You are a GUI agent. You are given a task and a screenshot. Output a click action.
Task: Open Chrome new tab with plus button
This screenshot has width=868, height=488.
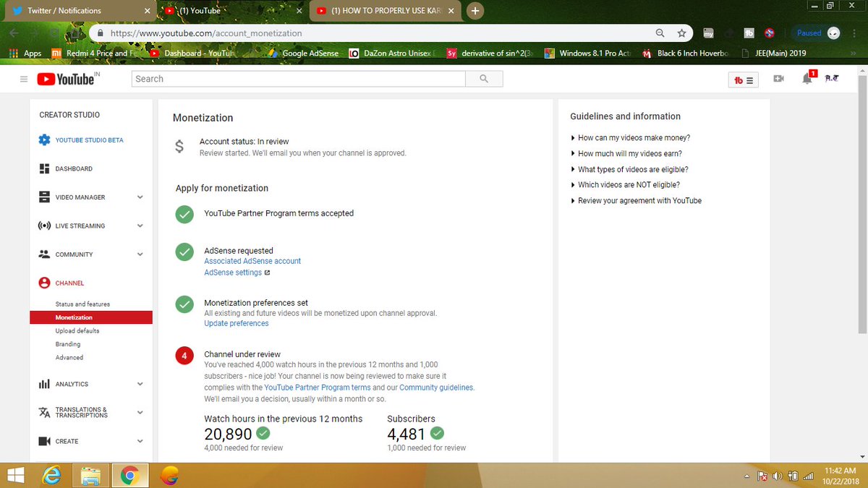click(x=475, y=11)
